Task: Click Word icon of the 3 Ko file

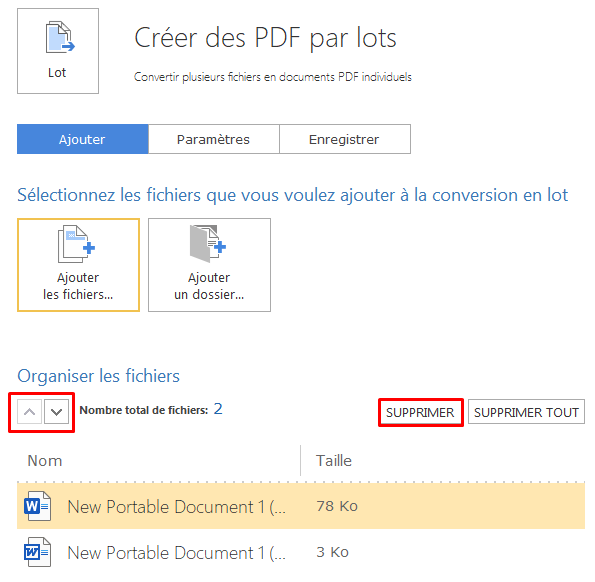Action: click(x=37, y=552)
